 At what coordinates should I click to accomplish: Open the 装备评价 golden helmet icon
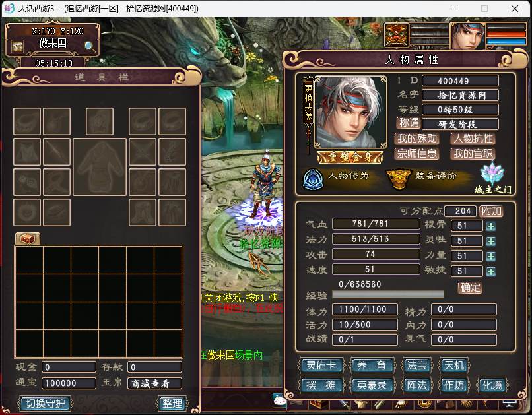[399, 178]
